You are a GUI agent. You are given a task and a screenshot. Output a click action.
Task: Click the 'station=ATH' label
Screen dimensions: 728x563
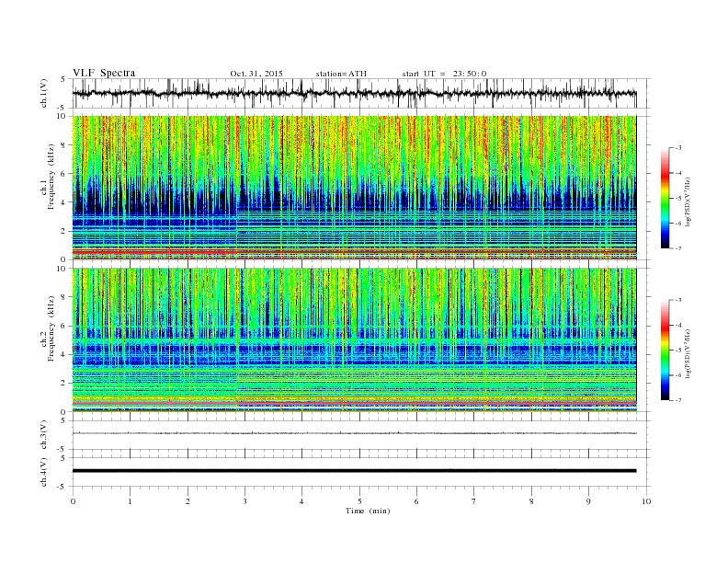pos(341,74)
